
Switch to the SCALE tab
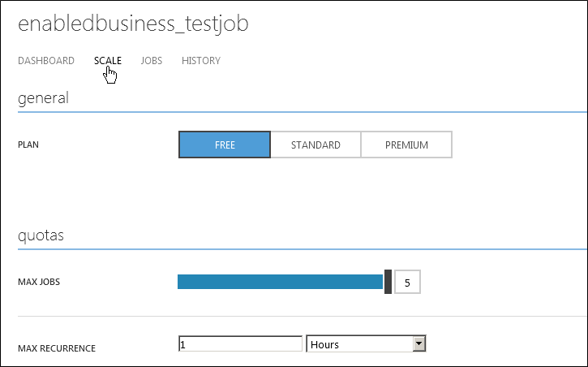[108, 61]
